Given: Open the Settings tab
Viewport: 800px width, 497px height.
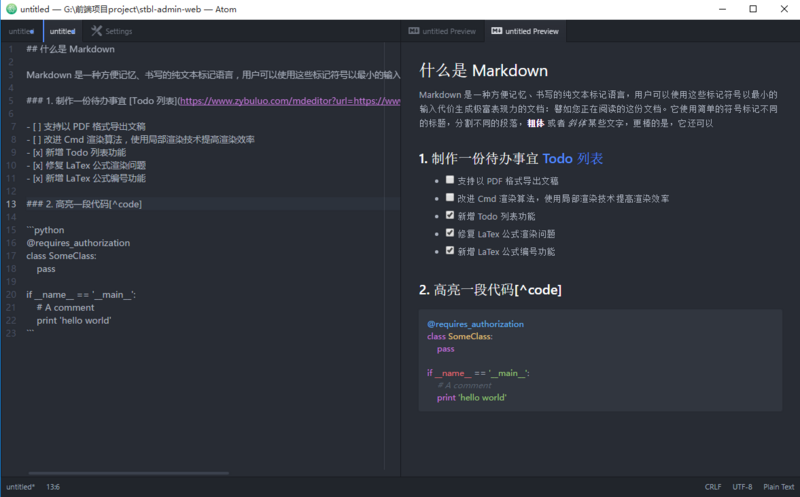Looking at the screenshot, I should click(x=112, y=31).
